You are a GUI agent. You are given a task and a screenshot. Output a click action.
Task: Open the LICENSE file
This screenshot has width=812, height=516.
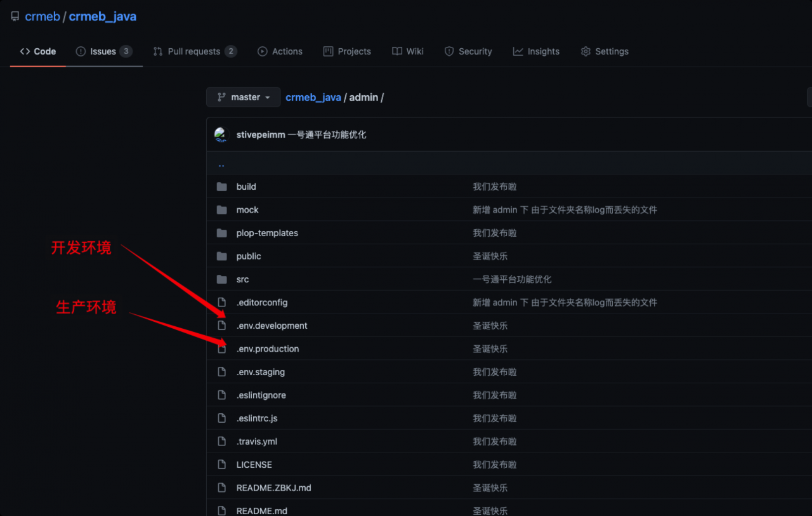[254, 465]
